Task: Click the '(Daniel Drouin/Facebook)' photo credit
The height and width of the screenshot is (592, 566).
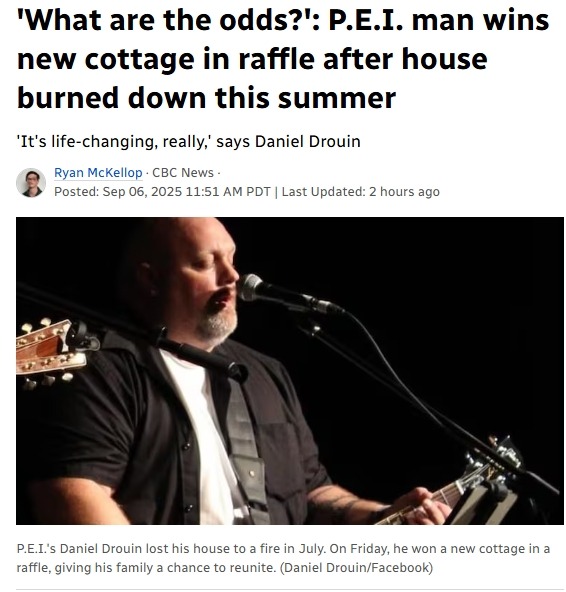Action: click(x=356, y=567)
